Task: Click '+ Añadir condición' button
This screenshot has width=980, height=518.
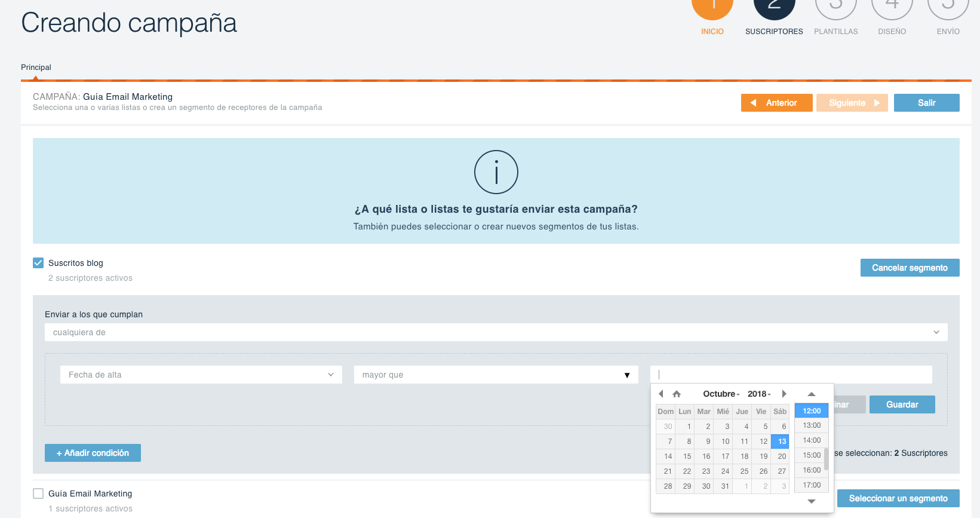Action: [93, 453]
